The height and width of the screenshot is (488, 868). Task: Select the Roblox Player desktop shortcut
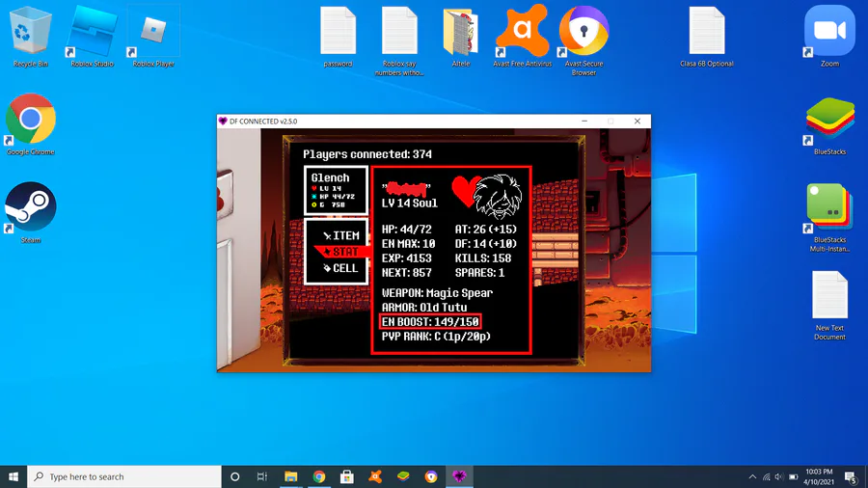pyautogui.click(x=153, y=36)
